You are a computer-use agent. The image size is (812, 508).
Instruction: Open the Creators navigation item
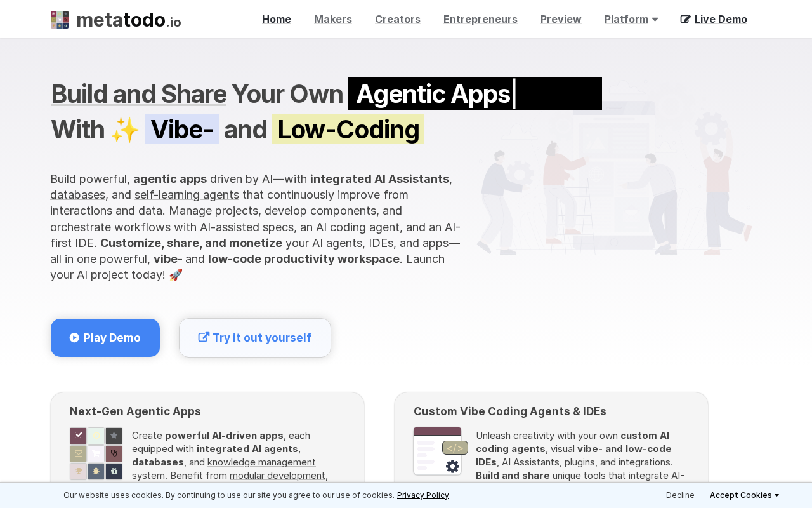pos(398,19)
